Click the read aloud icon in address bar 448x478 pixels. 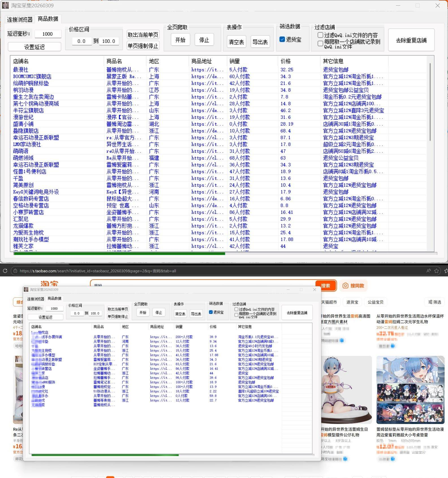point(429,271)
